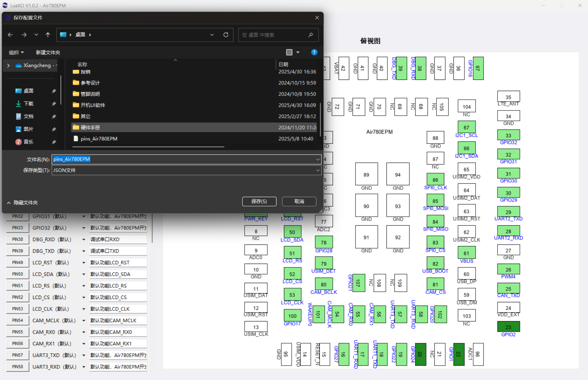Expand PIN38 DBG_RXD function dropdown
The height and width of the screenshot is (380, 588).
(84, 239)
